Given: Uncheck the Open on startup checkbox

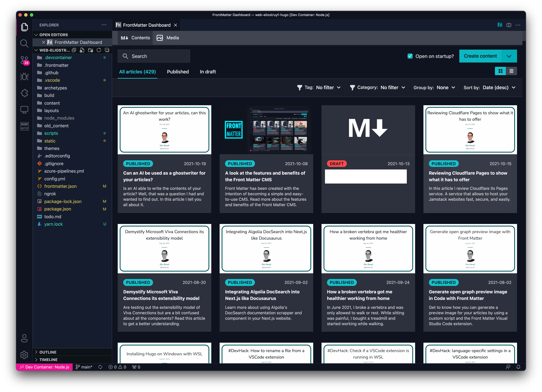Looking at the screenshot, I should tap(410, 56).
